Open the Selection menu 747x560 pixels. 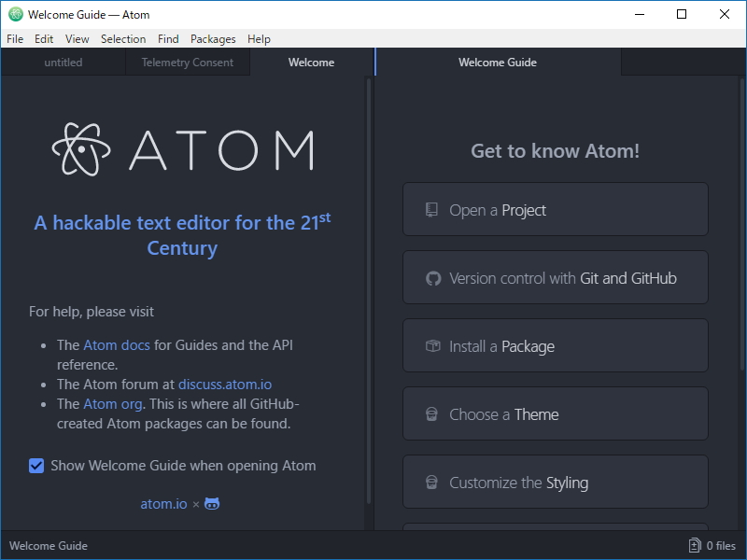pyautogui.click(x=123, y=39)
